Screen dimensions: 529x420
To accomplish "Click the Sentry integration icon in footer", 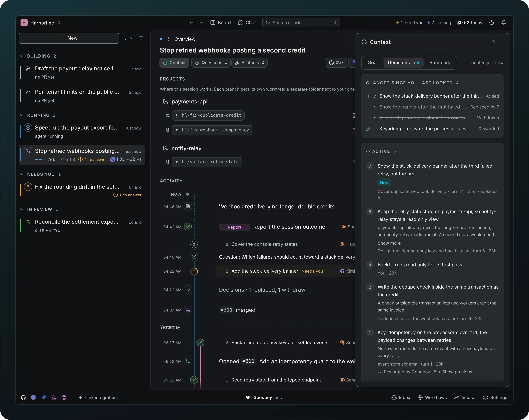I will 54,397.
